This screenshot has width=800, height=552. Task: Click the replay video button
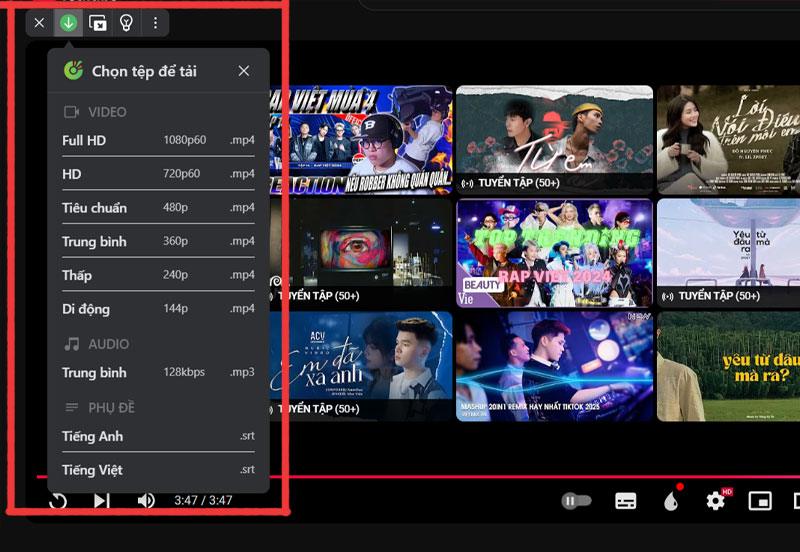58,500
